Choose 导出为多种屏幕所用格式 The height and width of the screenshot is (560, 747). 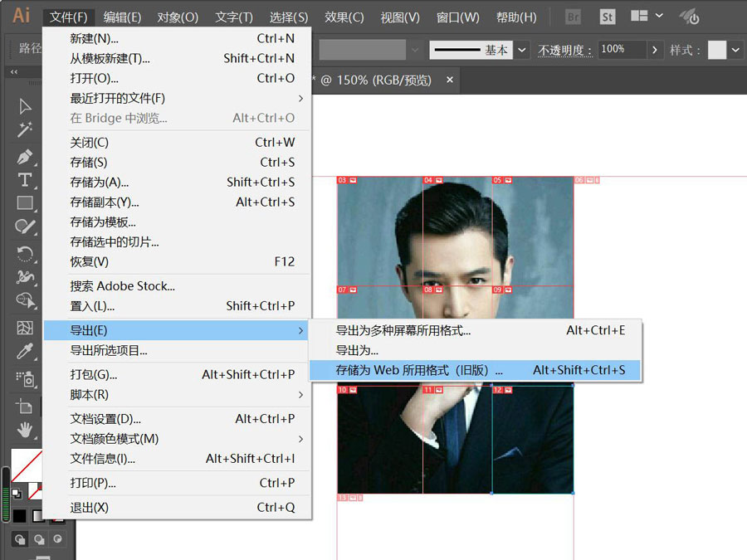(x=475, y=330)
